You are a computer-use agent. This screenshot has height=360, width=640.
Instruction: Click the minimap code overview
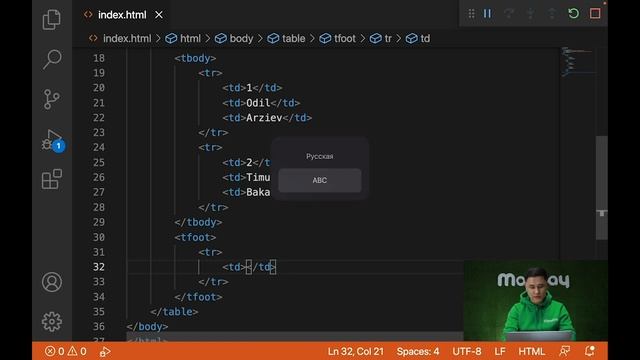click(x=577, y=62)
